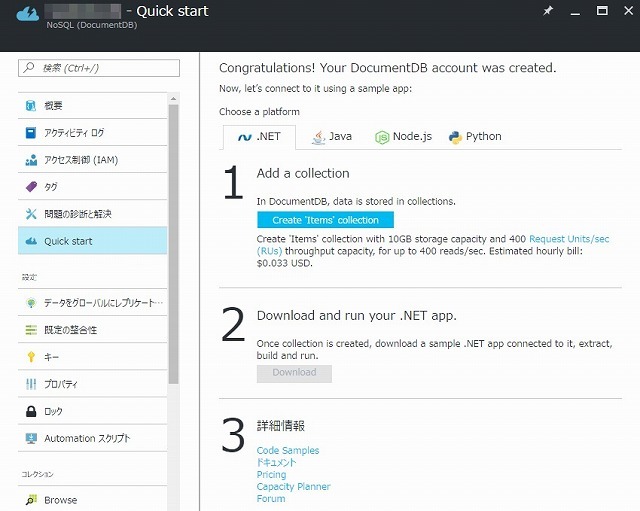Viewport: 640px width, 511px height.
Task: Open プロパティ settings item
Action: pyautogui.click(x=93, y=384)
